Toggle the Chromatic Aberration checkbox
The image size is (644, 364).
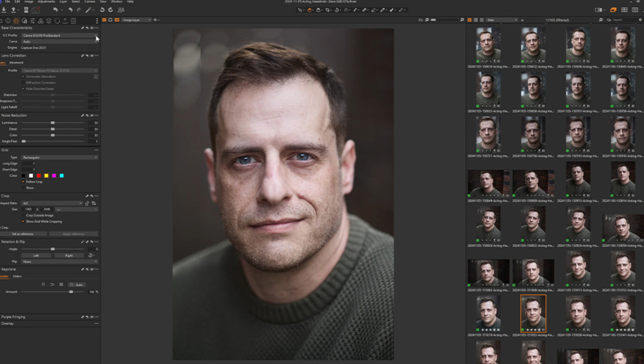23,77
